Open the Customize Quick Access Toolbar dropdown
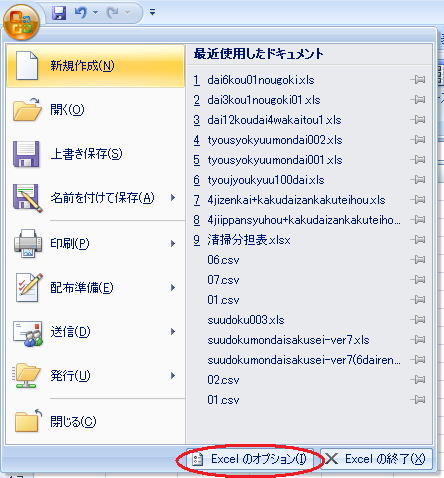The height and width of the screenshot is (478, 444). 152,13
